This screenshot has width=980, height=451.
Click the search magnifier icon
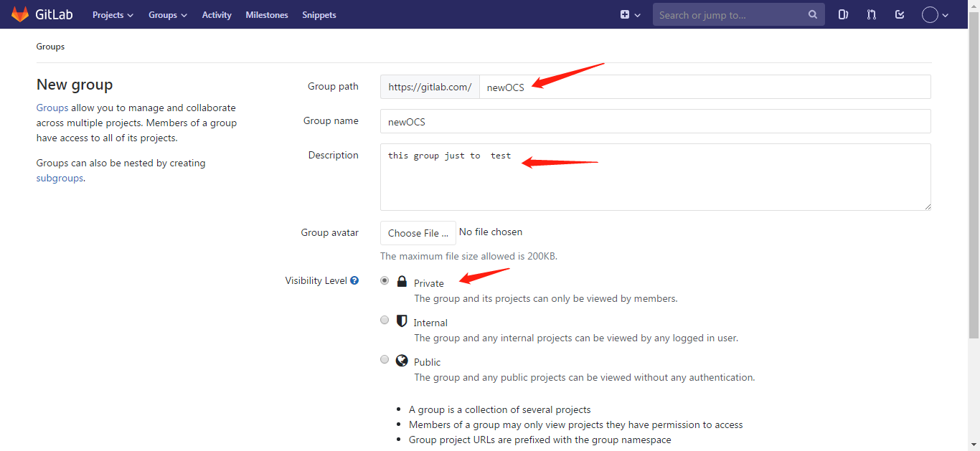pyautogui.click(x=812, y=14)
